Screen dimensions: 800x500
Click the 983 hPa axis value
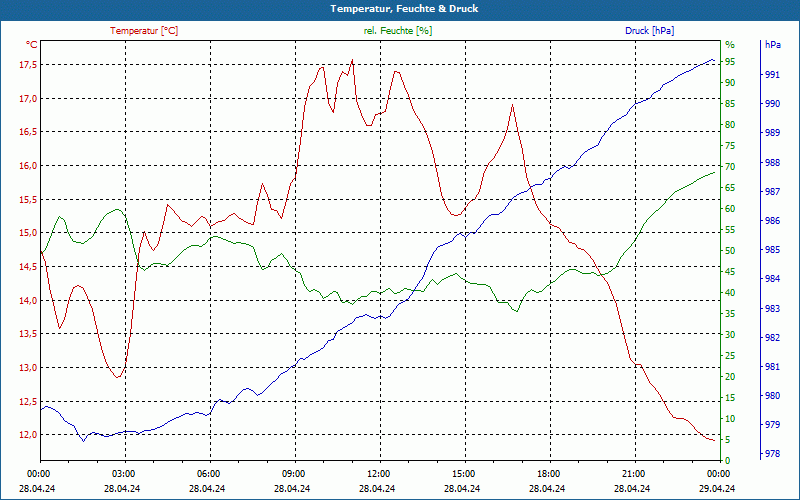click(772, 309)
